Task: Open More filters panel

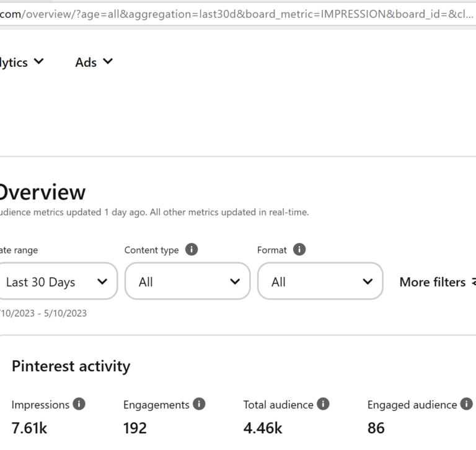Action: (438, 282)
